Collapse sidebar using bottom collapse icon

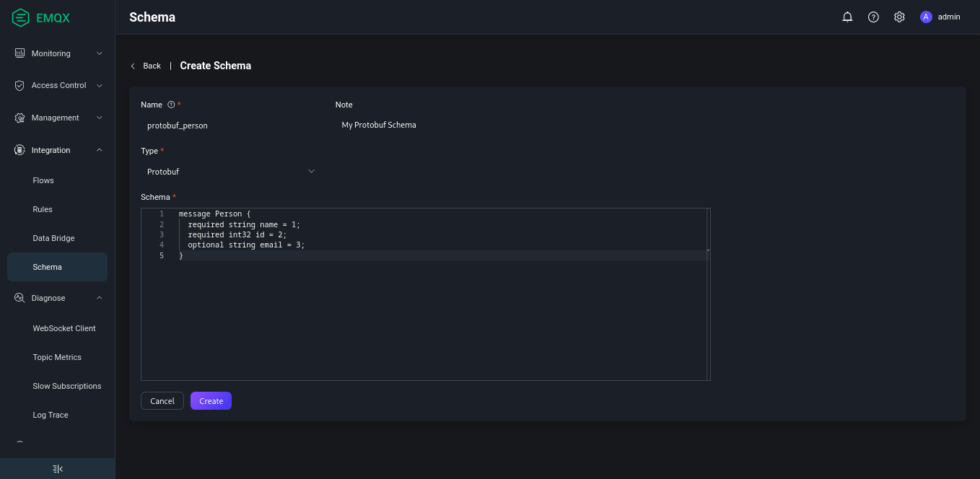tap(58, 469)
